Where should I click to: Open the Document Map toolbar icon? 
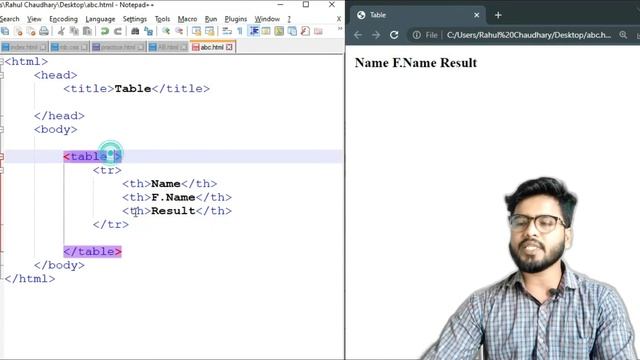pyautogui.click(x=279, y=31)
